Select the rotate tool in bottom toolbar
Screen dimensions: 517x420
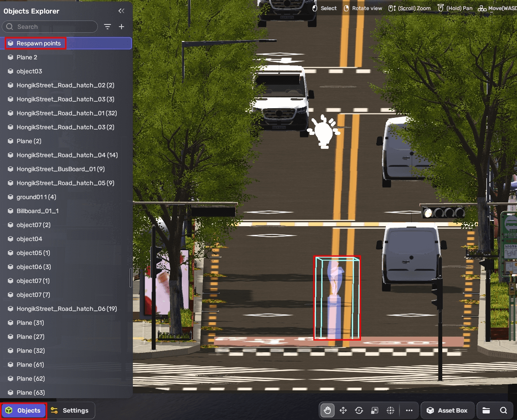coord(359,410)
